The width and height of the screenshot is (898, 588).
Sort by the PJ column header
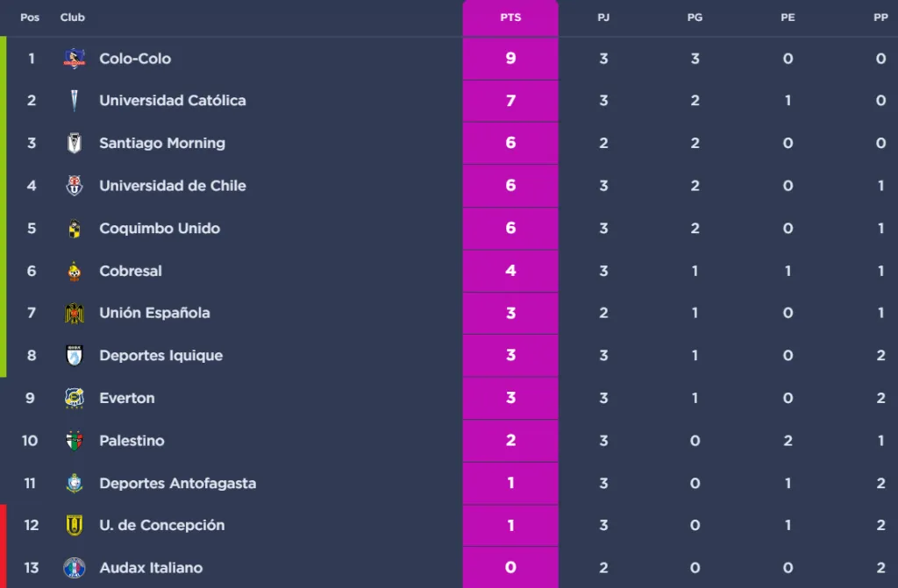click(603, 18)
